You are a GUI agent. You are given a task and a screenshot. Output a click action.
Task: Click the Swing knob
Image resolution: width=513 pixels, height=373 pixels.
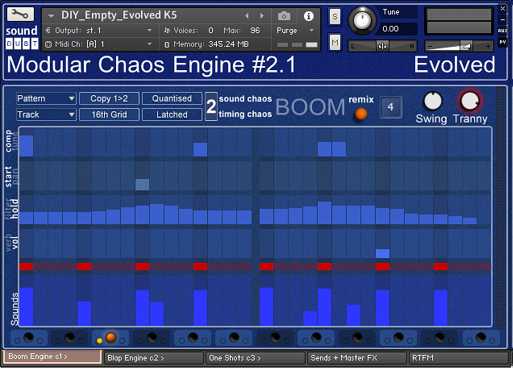[x=432, y=101]
